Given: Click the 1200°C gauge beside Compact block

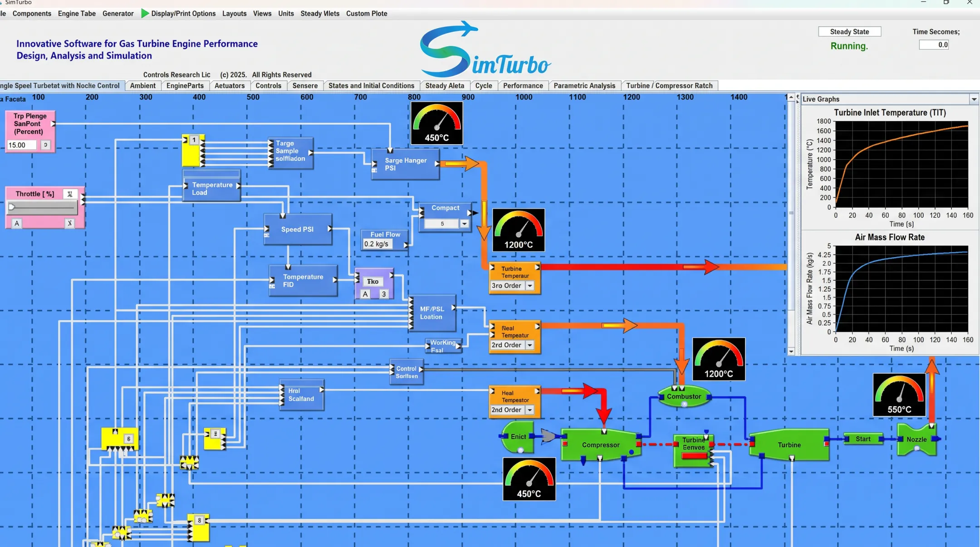Looking at the screenshot, I should click(x=519, y=230).
